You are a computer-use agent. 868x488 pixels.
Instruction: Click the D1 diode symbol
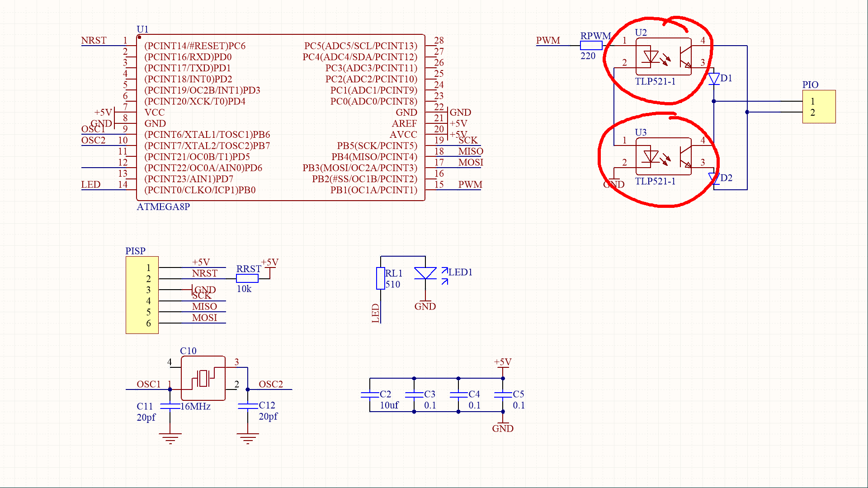714,79
